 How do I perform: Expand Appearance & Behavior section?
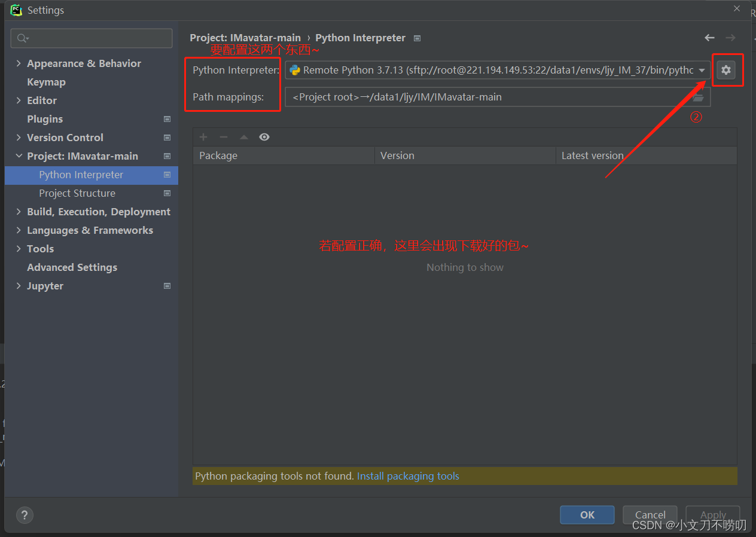pyautogui.click(x=19, y=63)
